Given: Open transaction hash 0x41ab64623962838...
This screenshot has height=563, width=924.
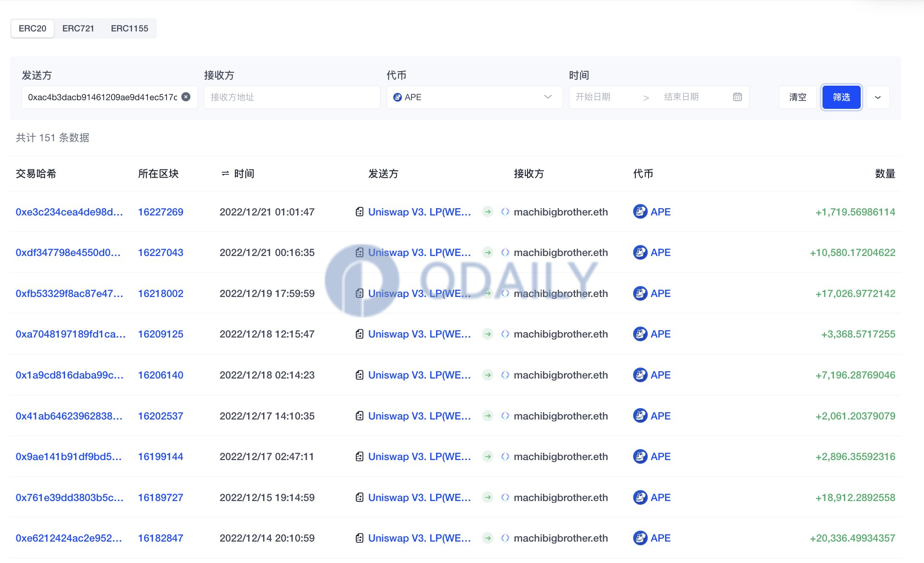Looking at the screenshot, I should [69, 416].
